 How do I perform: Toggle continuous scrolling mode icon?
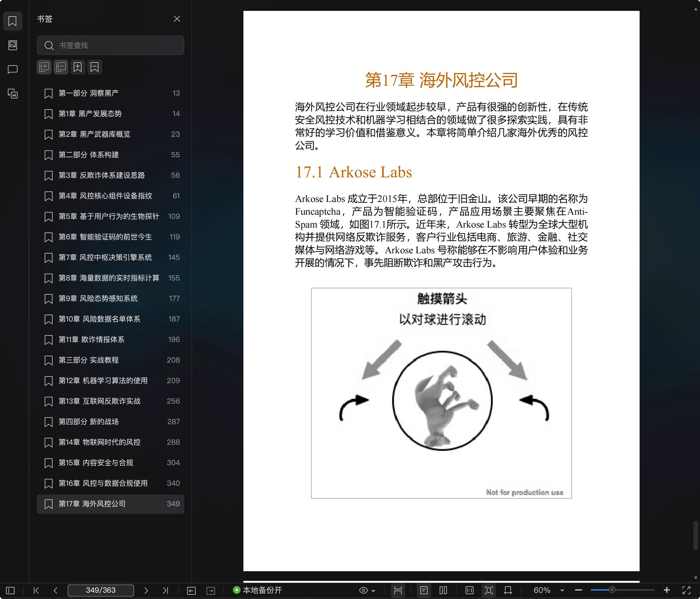coord(398,590)
